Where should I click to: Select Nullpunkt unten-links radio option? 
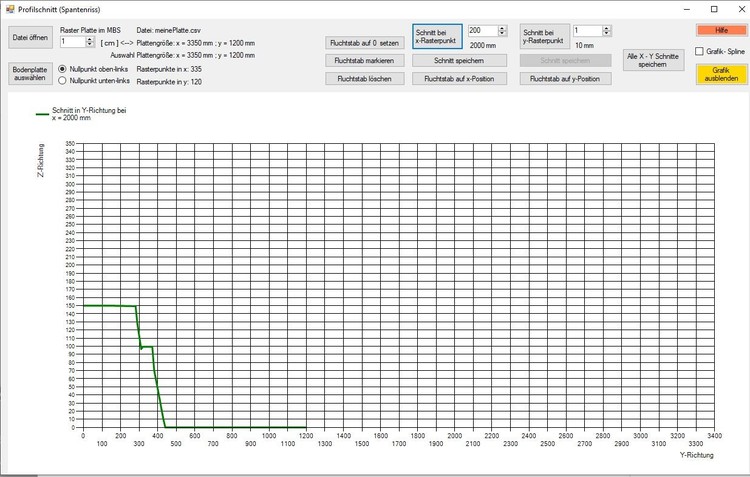(x=63, y=81)
